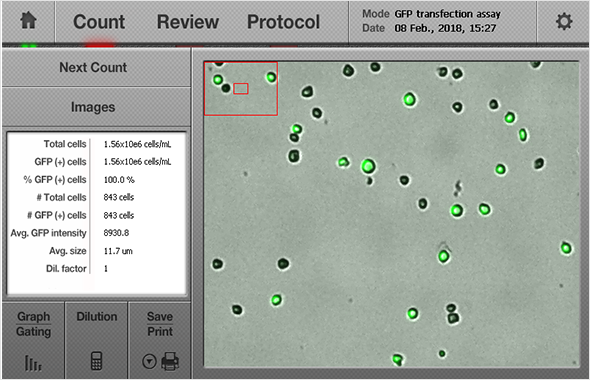Open settings with the gear icon

[564, 21]
